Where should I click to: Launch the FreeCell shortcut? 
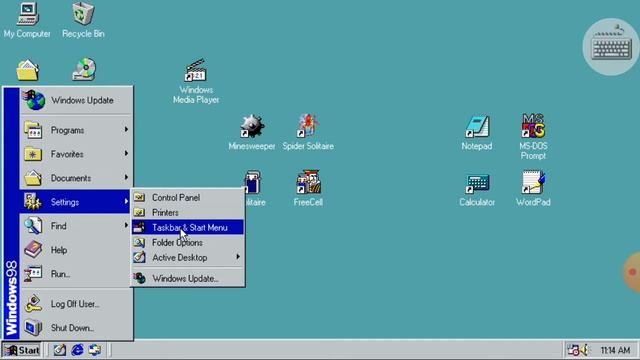click(308, 188)
